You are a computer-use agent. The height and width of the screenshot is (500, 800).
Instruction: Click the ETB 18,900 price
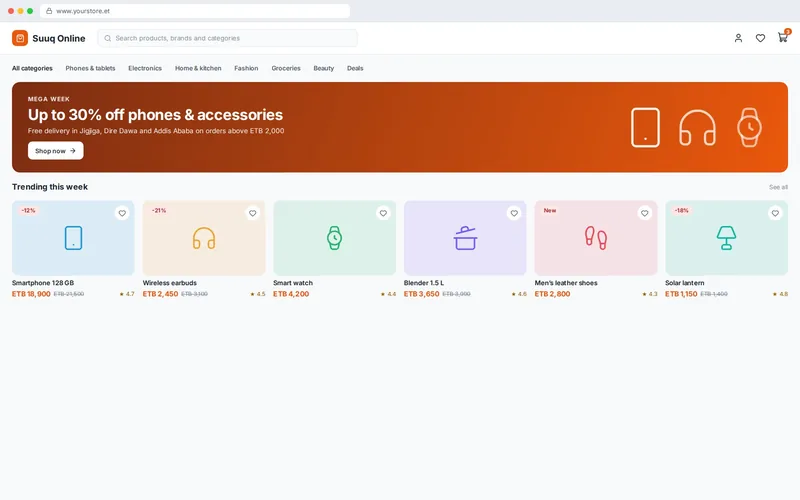click(x=31, y=294)
